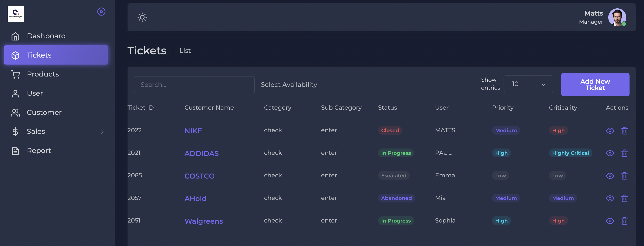Open the Dashboard from the sidebar
Screen dimensions: 644x246
coord(46,36)
